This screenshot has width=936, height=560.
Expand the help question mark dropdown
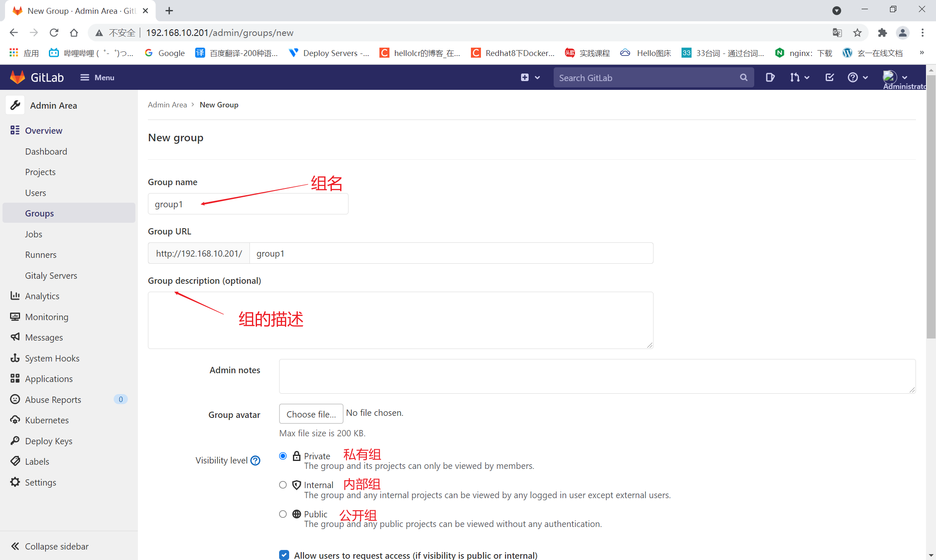[x=857, y=77]
